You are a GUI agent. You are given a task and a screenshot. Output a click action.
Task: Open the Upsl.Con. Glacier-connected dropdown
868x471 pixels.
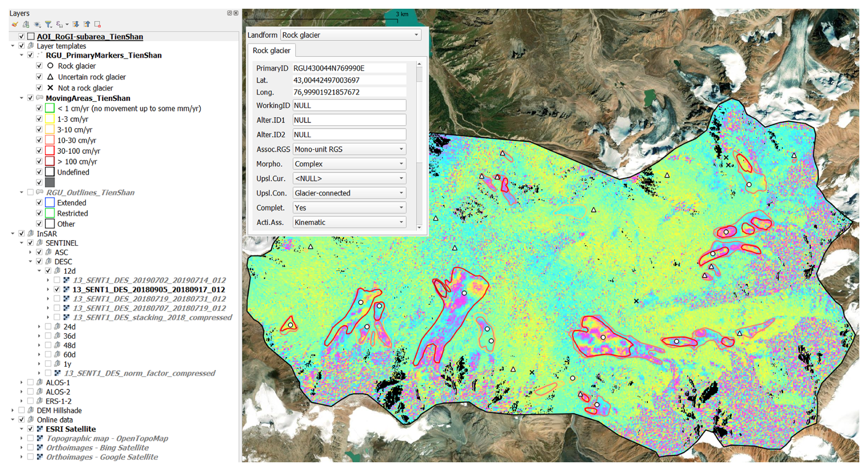349,193
